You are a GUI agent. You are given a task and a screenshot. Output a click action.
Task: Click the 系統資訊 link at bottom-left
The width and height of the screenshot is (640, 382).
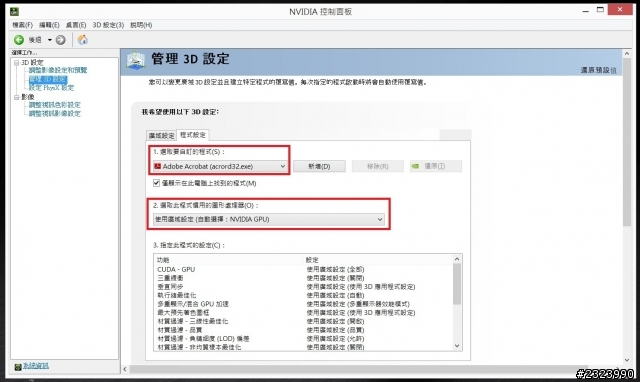point(36,366)
